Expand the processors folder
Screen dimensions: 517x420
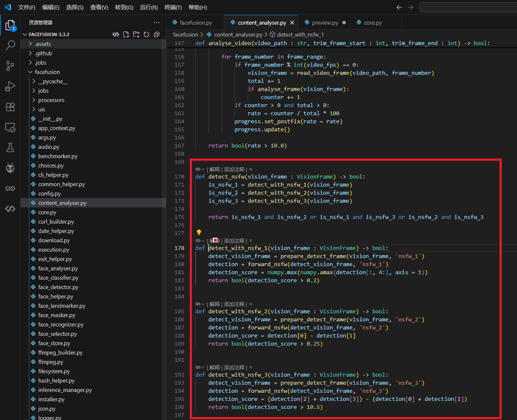coord(51,100)
